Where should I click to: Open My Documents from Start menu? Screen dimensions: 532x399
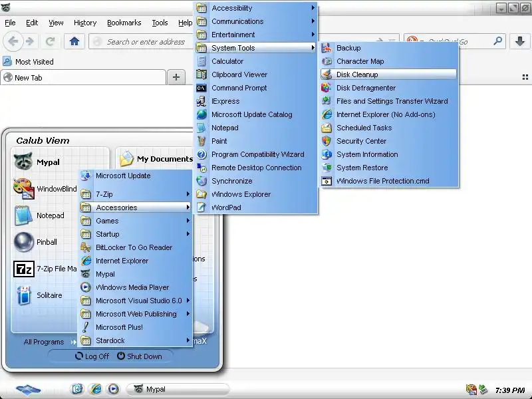157,159
